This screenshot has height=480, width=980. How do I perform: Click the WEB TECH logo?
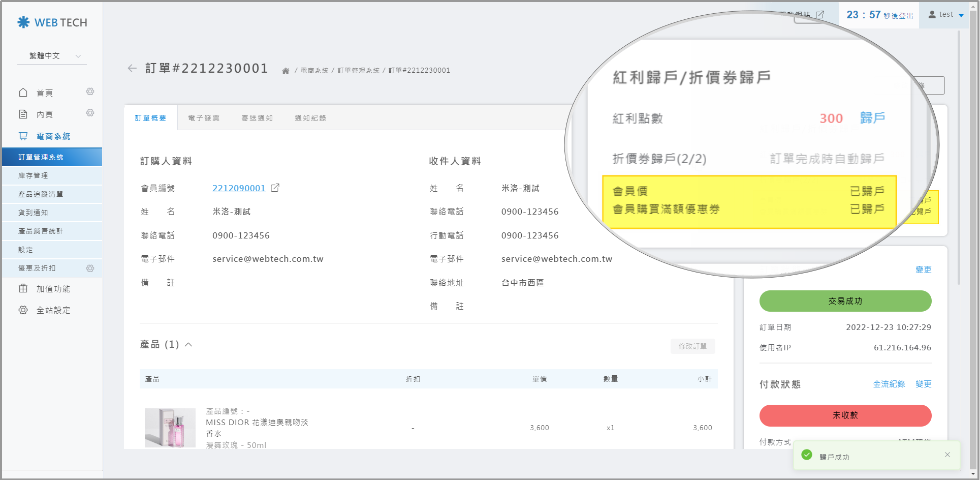click(x=52, y=22)
